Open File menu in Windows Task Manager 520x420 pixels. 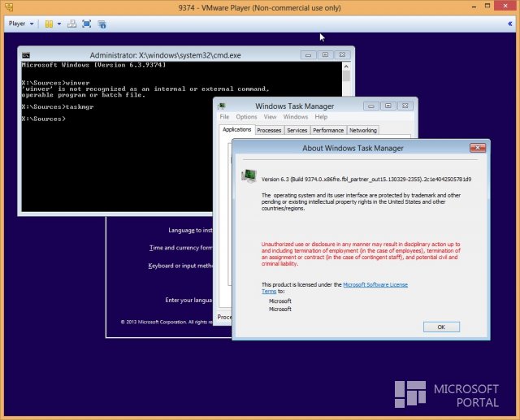224,117
